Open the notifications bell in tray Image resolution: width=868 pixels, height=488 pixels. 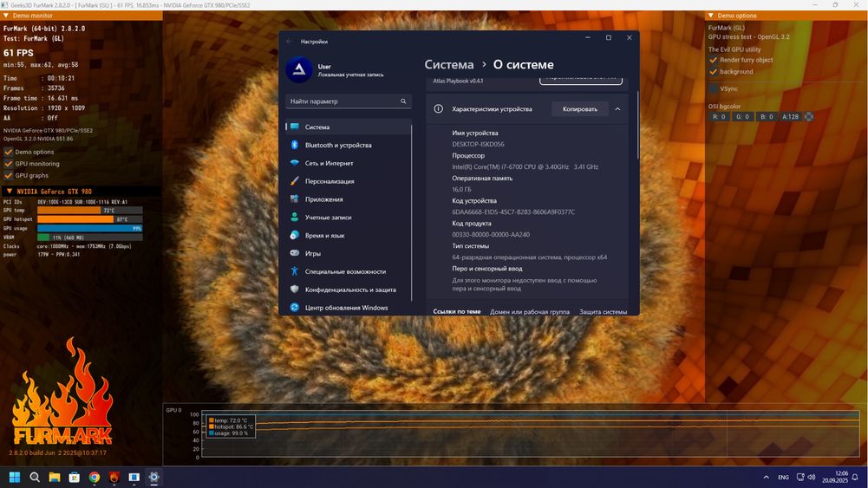pos(855,477)
